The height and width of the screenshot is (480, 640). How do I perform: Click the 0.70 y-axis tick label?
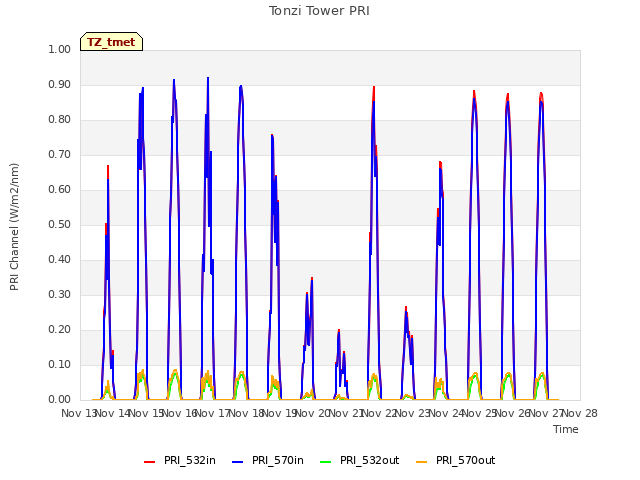60,155
